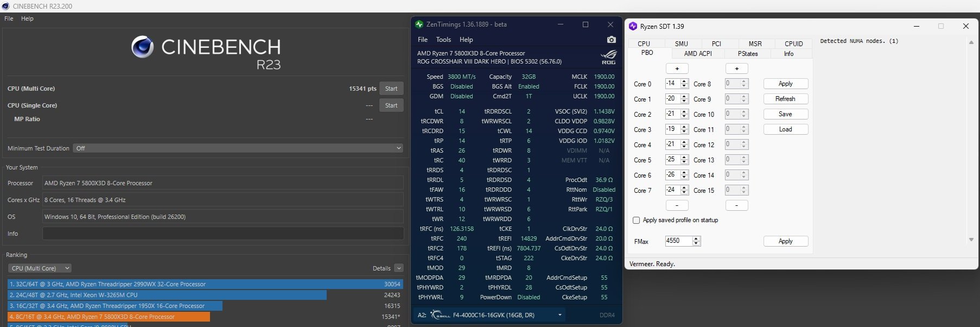
Task: Click the Ryzen SDT log scrollbar down arrow
Action: click(971, 240)
